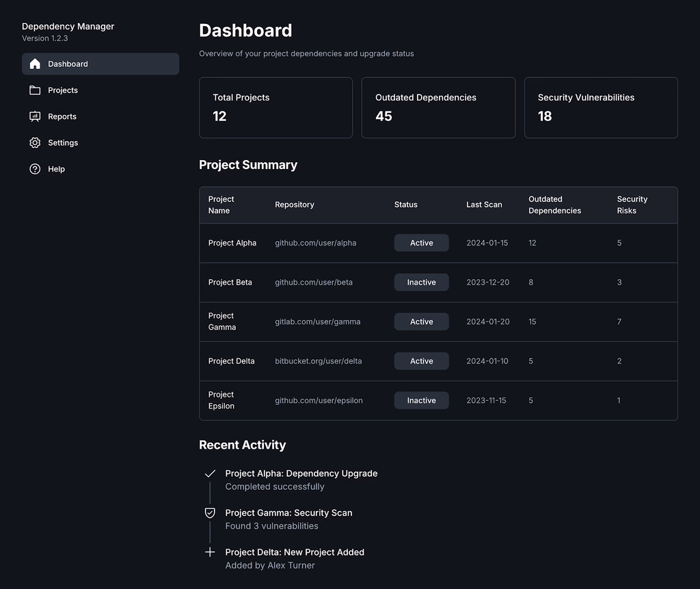
Task: Click 'Found 3 vulnerabilities' activity detail
Action: point(272,526)
